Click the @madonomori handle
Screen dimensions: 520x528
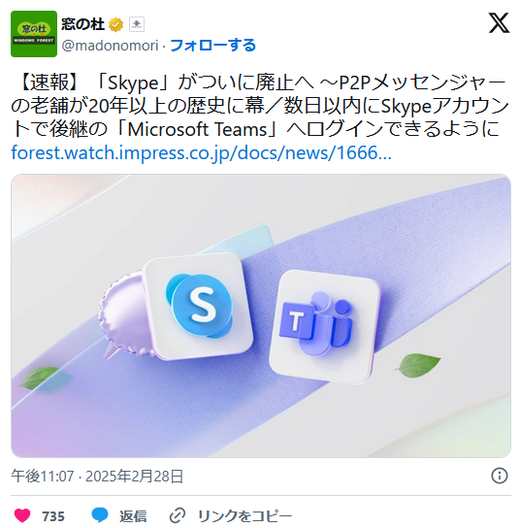coord(110,45)
